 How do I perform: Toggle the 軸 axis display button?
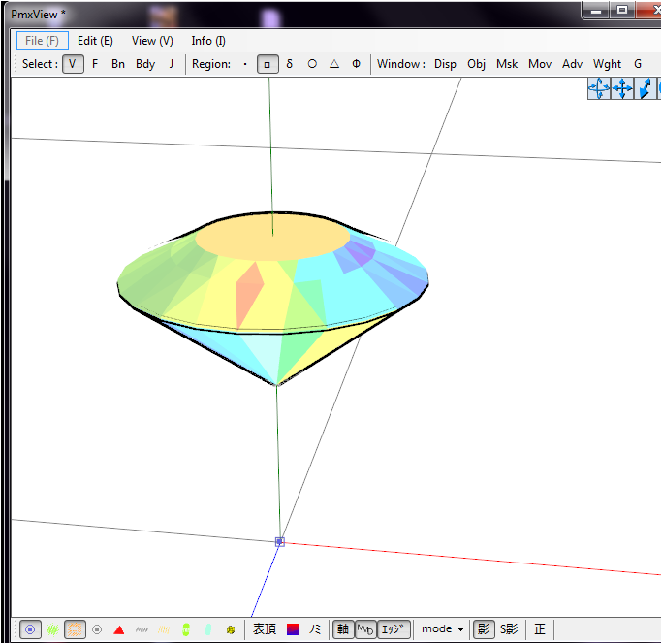coord(342,629)
